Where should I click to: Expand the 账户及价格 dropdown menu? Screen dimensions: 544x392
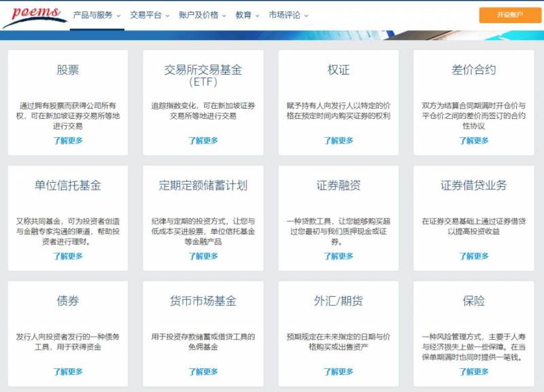click(x=203, y=15)
